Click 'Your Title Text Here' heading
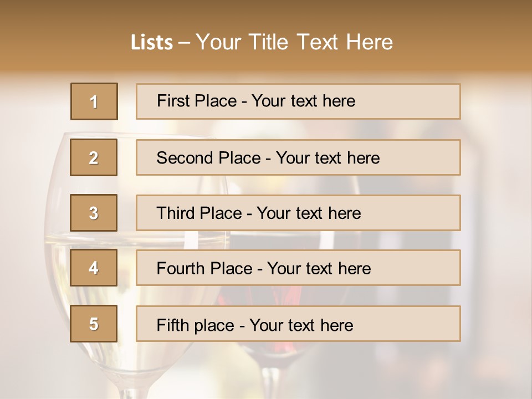 click(x=294, y=42)
